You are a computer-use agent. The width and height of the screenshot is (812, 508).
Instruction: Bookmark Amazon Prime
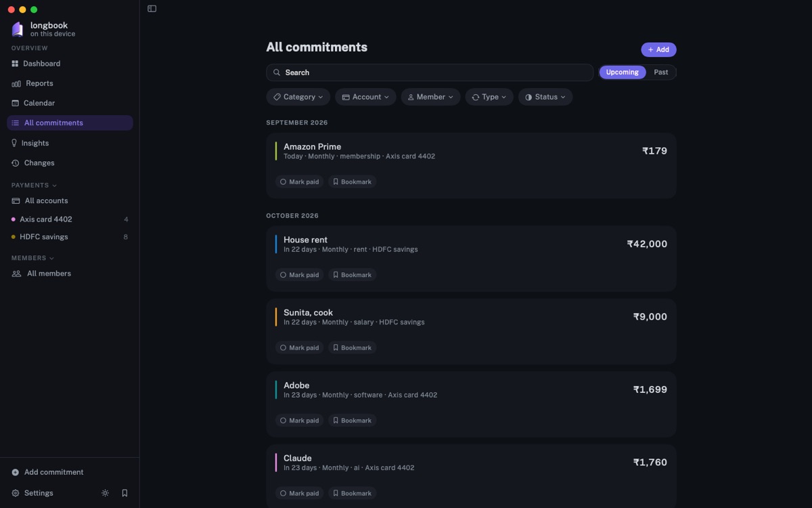[352, 182]
